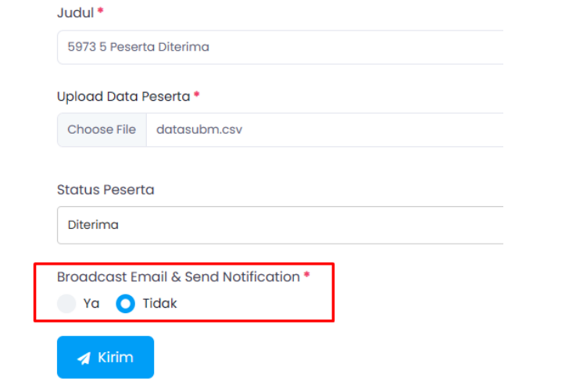Click the "Tidak" option label text
The height and width of the screenshot is (392, 576).
click(x=159, y=304)
